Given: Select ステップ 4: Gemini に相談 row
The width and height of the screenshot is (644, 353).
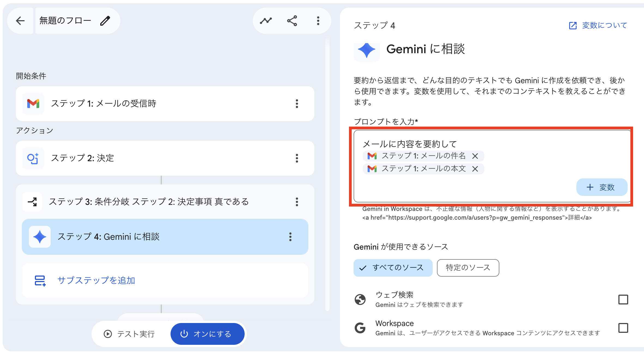Looking at the screenshot, I should coord(165,237).
